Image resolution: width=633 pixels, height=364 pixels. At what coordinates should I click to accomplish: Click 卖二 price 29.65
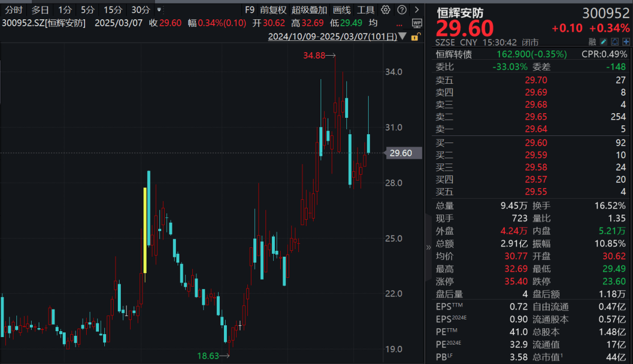point(536,117)
